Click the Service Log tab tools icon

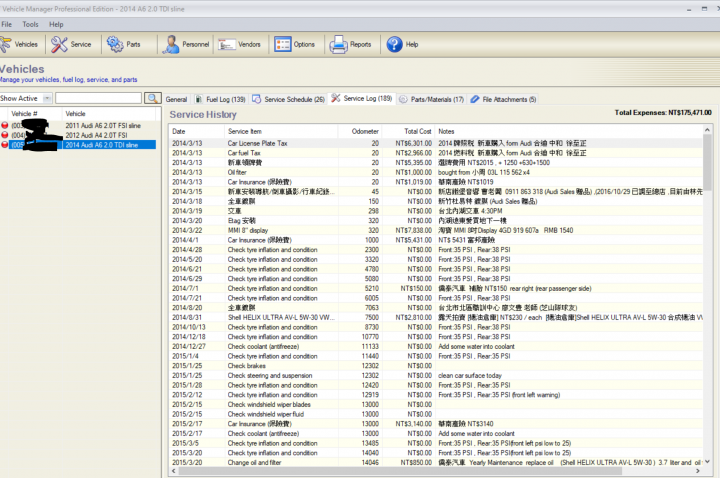point(336,98)
